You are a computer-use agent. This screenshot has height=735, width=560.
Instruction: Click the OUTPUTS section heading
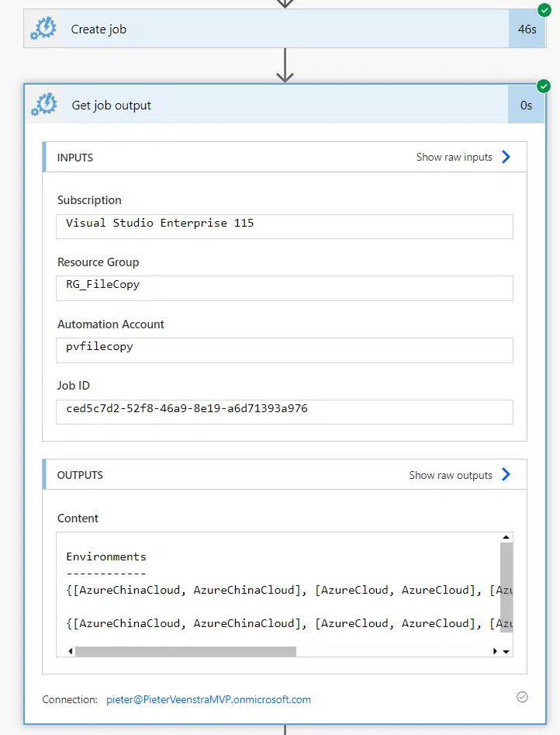tap(80, 475)
